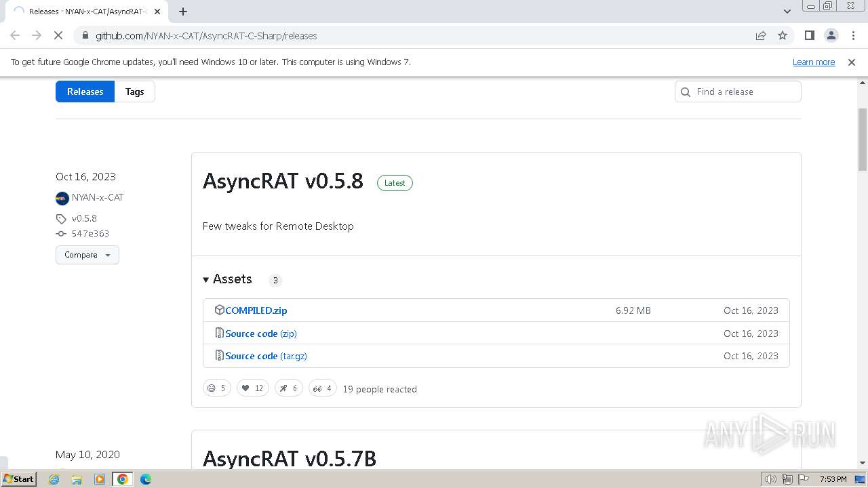Click 19 people reacted text
Screen dimensions: 868x488
pos(380,389)
